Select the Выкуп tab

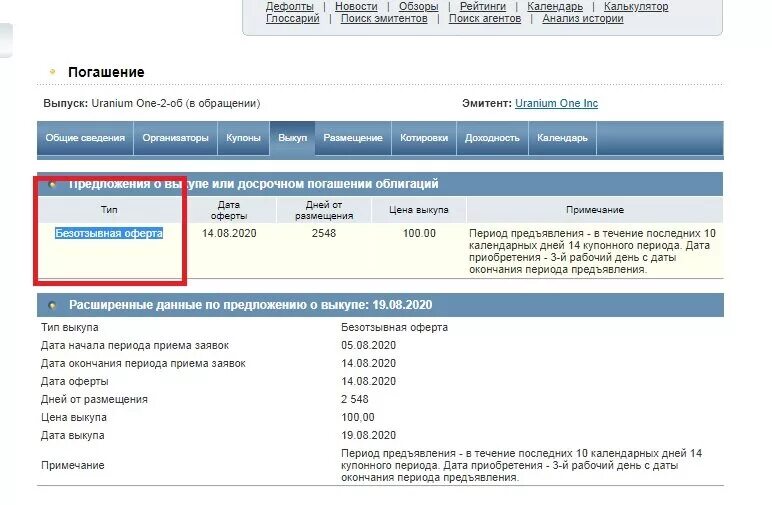(292, 138)
